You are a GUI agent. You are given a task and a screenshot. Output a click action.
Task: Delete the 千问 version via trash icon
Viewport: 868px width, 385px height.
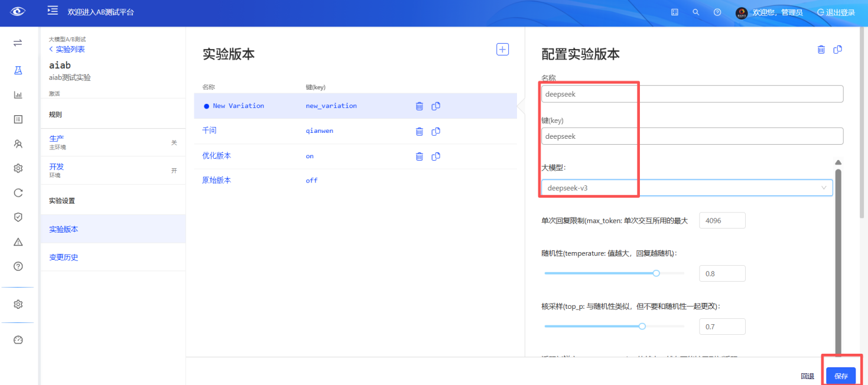coord(420,131)
